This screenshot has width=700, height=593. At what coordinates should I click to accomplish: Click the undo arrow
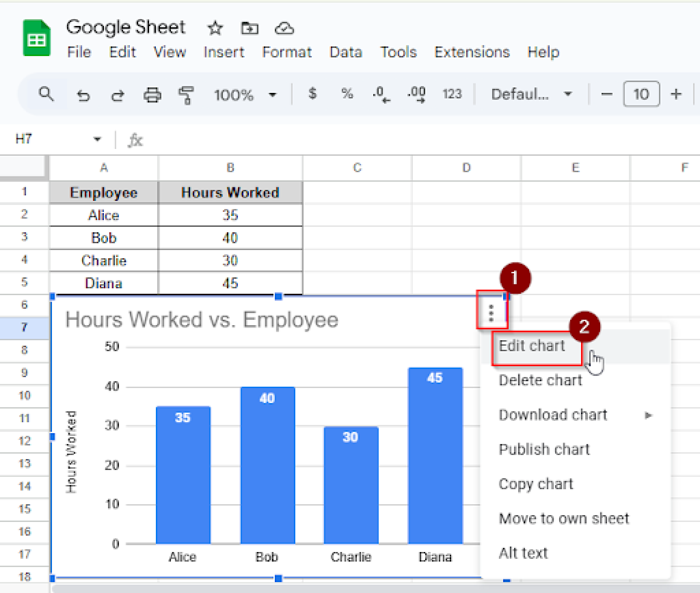click(83, 95)
